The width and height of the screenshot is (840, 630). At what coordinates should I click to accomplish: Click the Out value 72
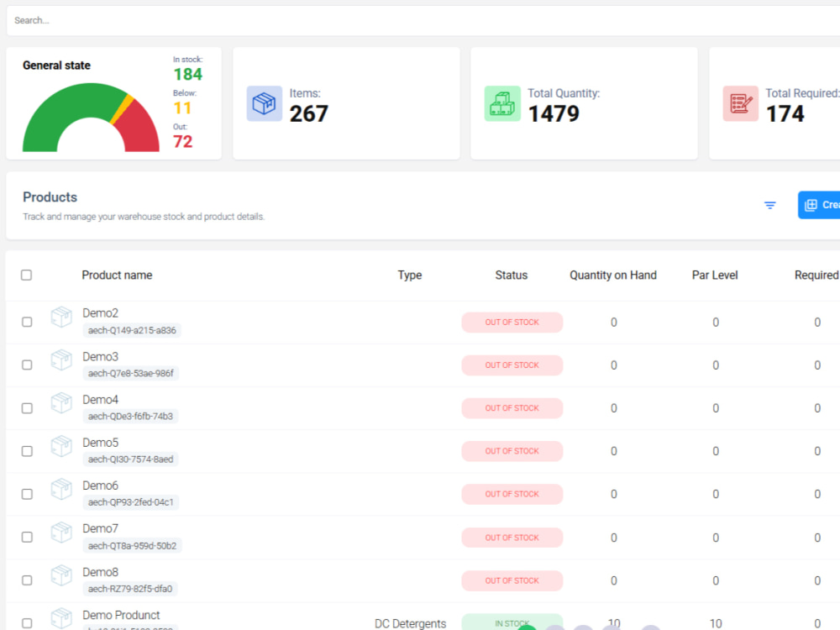click(182, 141)
